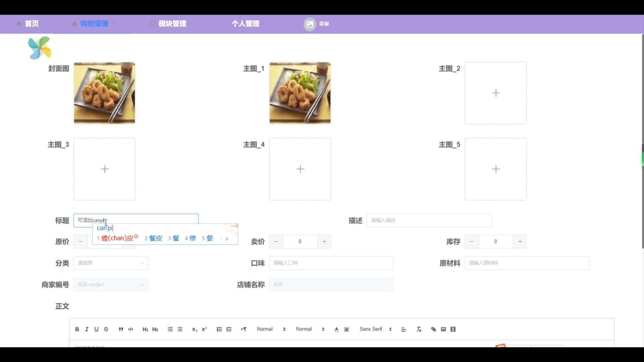Focus the 口味 flavor input
This screenshot has height=362, width=644.
(331, 263)
